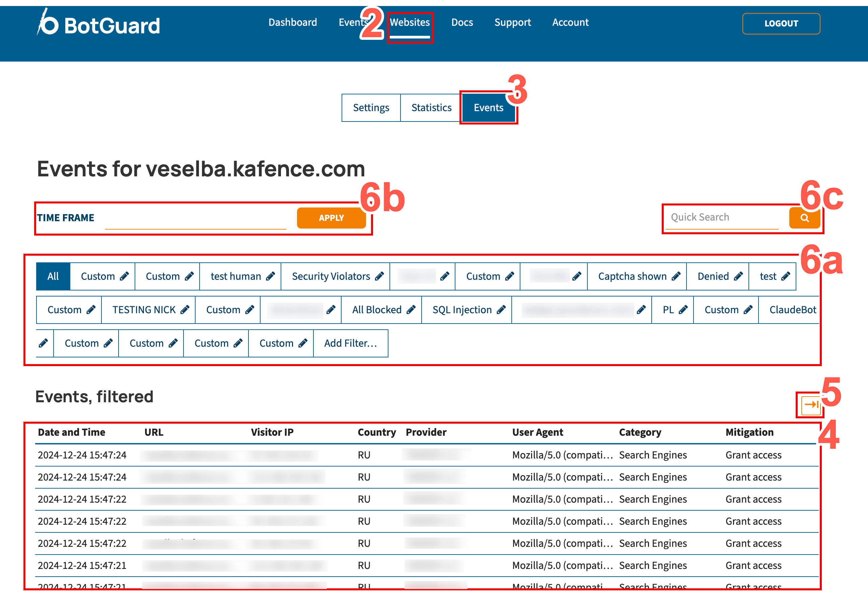Click into the Time Frame field
The height and width of the screenshot is (591, 868).
(x=196, y=218)
